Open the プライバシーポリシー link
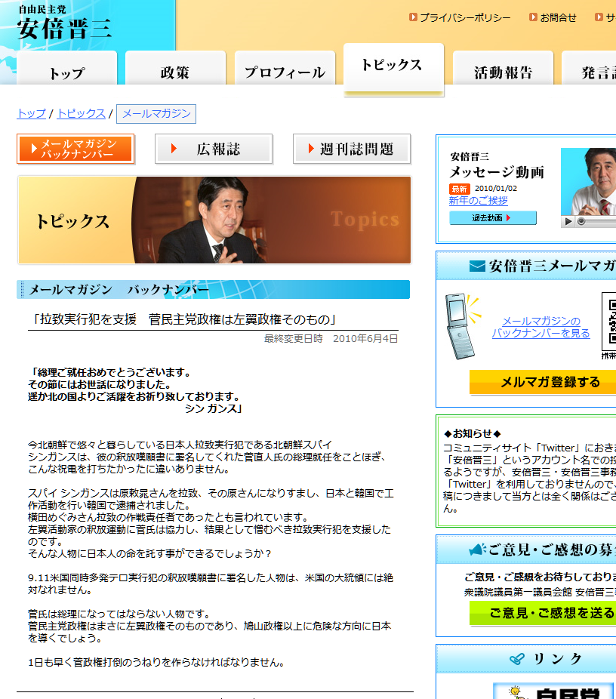 click(x=465, y=17)
